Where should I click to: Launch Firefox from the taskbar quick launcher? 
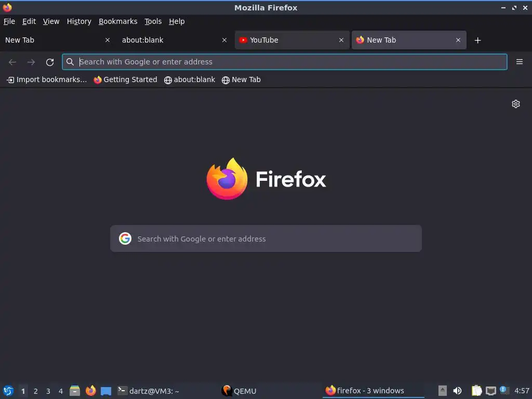[90, 391]
